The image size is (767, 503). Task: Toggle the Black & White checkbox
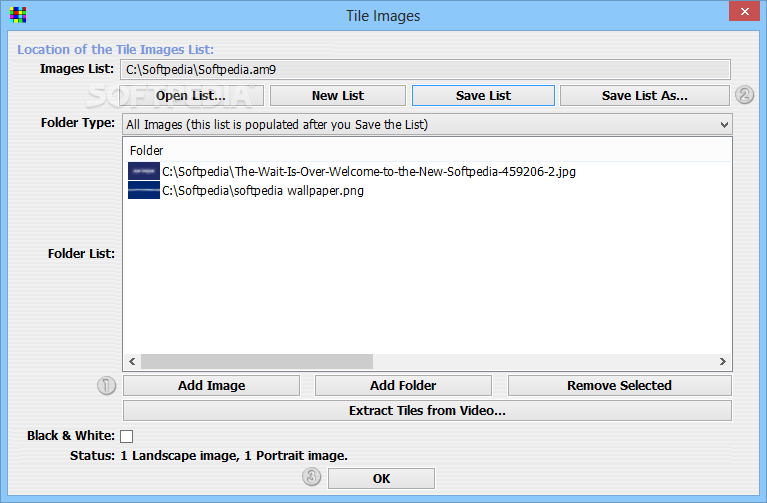126,436
